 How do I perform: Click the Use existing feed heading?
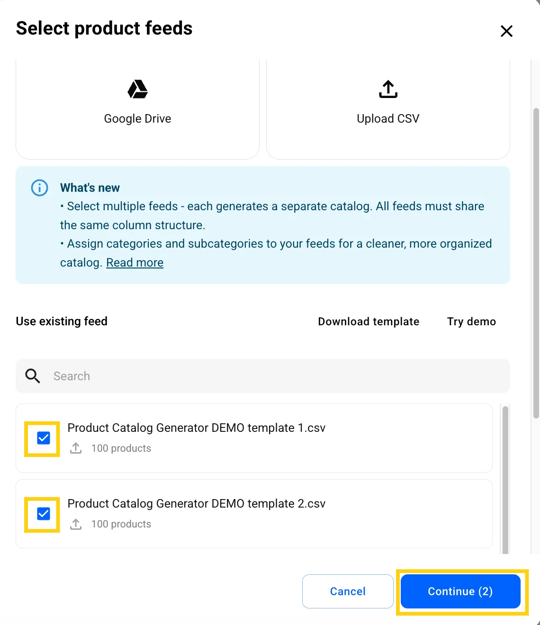click(62, 321)
